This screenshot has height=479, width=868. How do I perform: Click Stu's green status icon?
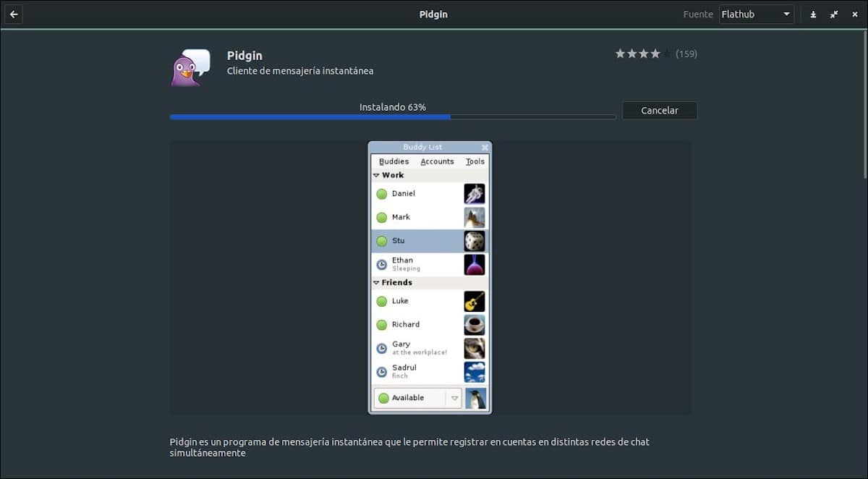pyautogui.click(x=382, y=241)
